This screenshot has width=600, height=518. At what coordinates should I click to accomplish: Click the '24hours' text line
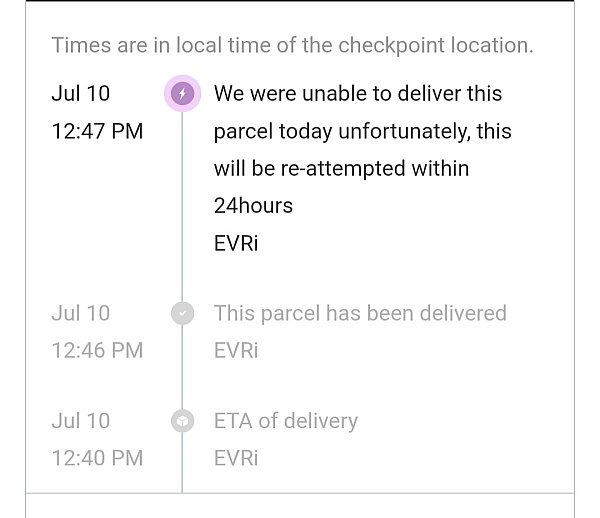click(x=253, y=206)
